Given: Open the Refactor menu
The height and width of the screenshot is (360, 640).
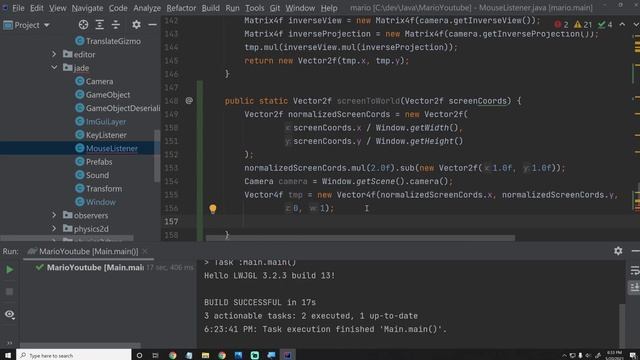Looking at the screenshot, I should 181,8.
